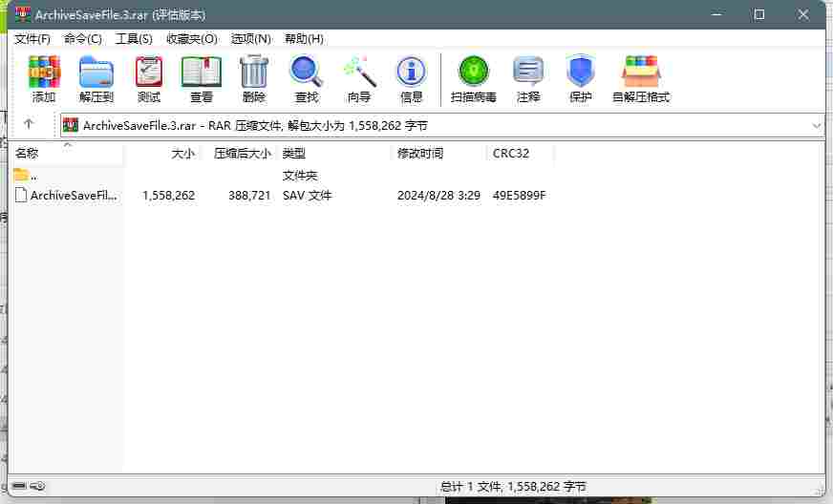833x504 pixels.
Task: Expand the address bar path dropdown
Action: 817,126
